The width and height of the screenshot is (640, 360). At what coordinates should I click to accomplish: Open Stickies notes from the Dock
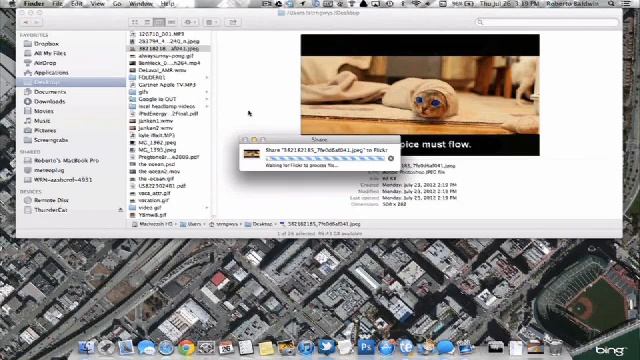pyautogui.click(x=266, y=347)
